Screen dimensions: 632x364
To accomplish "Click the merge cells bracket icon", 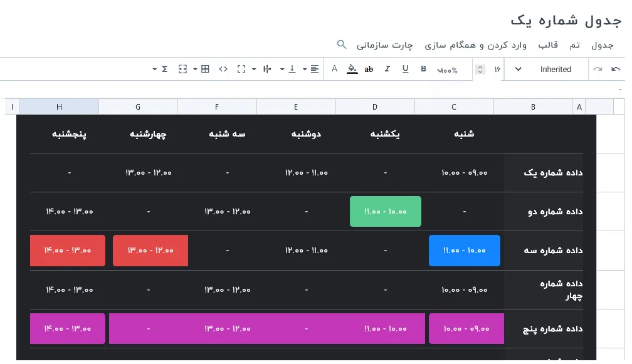I will coord(241,69).
